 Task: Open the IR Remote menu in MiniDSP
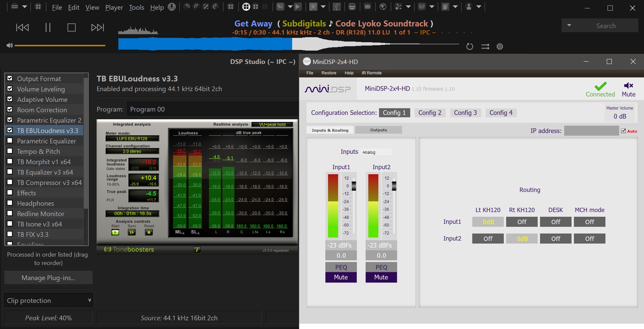pyautogui.click(x=372, y=73)
